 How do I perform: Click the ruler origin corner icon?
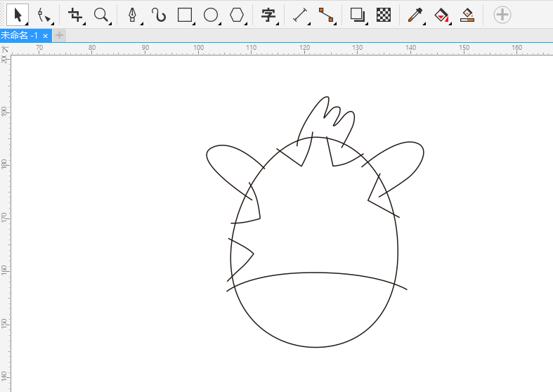(x=5, y=49)
